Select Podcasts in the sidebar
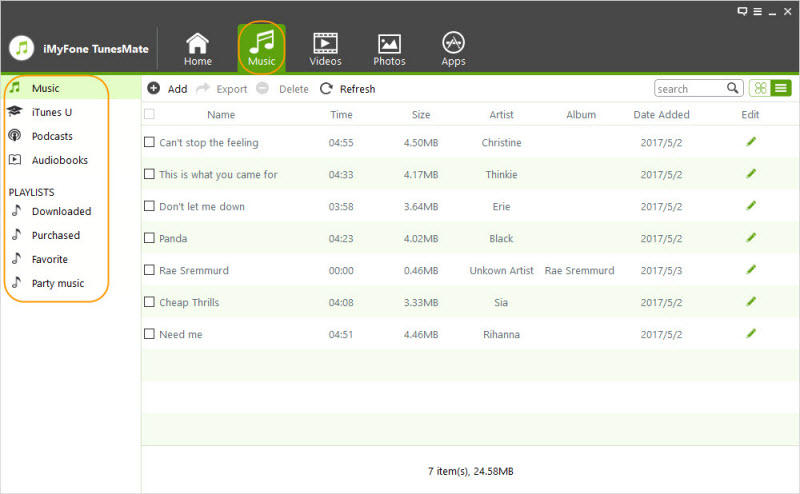The image size is (800, 494). click(51, 136)
